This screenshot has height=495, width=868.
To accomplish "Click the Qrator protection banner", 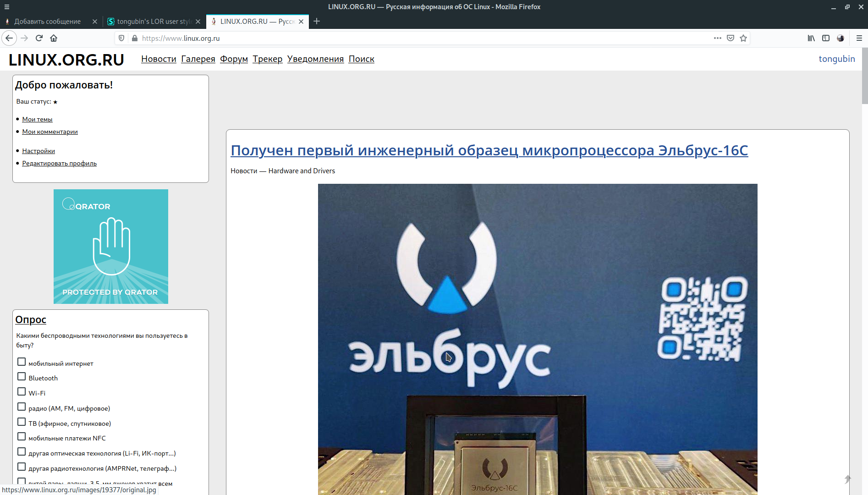I will [111, 247].
